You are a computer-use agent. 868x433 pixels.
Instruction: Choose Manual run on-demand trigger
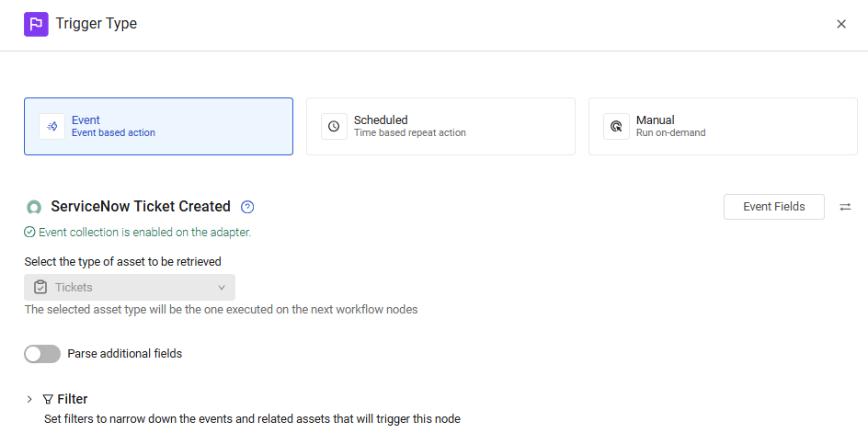tap(723, 126)
